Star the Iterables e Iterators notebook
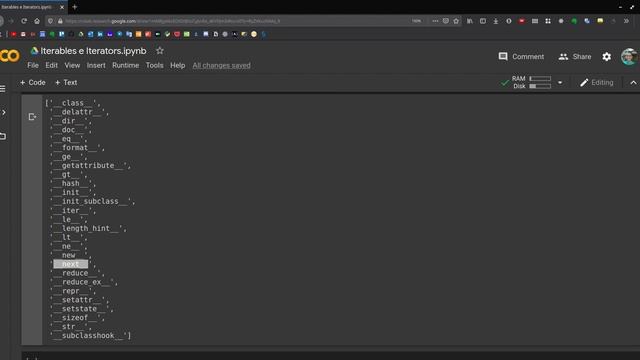Viewport: 640px width, 360px height. 160,51
